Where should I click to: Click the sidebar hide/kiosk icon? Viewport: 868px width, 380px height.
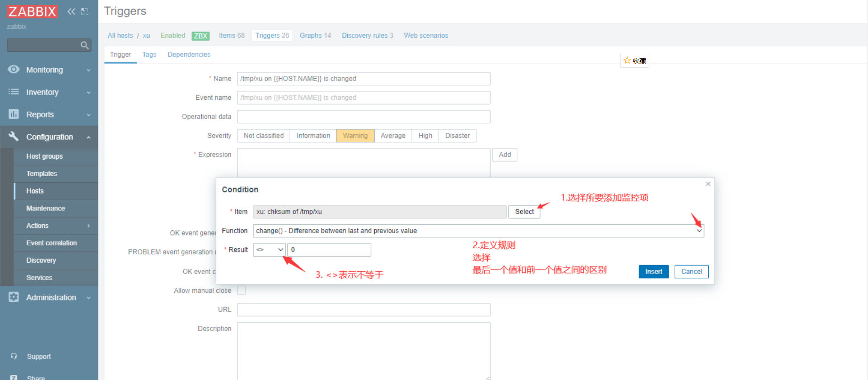(85, 11)
